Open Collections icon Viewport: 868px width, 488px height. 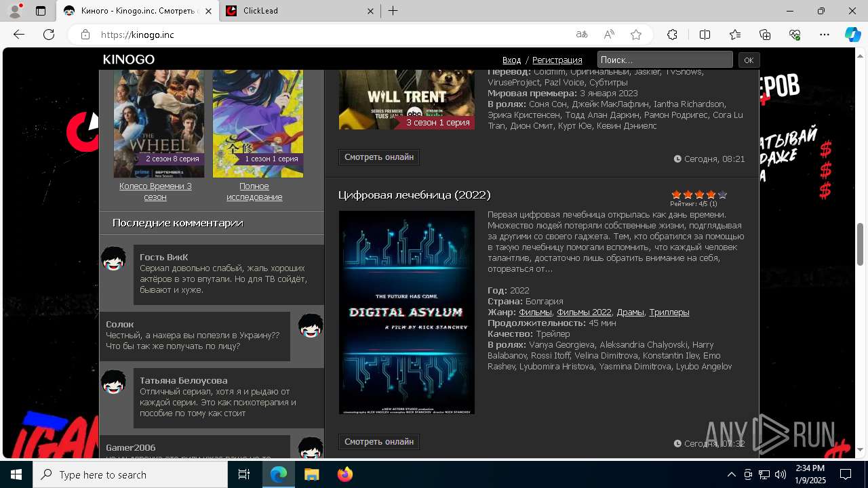765,35
